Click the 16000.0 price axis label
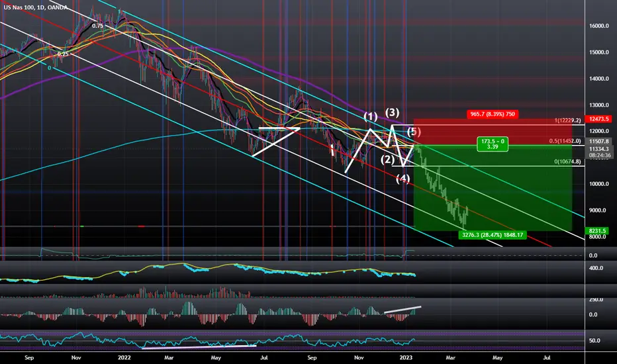Screen dimensions: 617x364 coord(599,26)
